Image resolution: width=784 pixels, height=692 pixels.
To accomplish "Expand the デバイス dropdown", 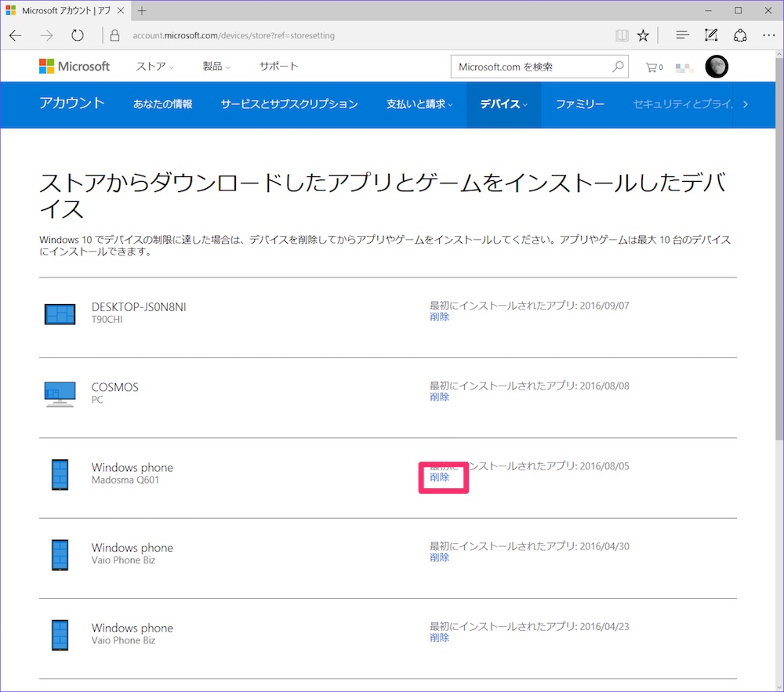I will point(503,104).
